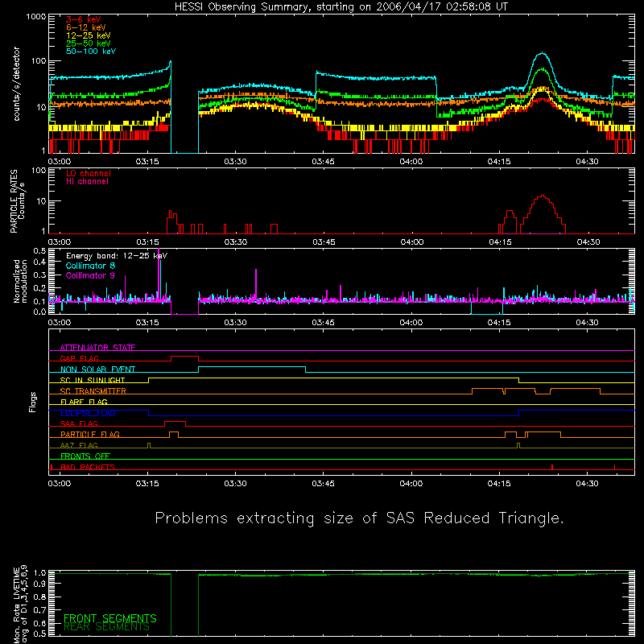Select the orange '6-12 keV' legend label
This screenshot has height=644, width=644.
tap(86, 27)
